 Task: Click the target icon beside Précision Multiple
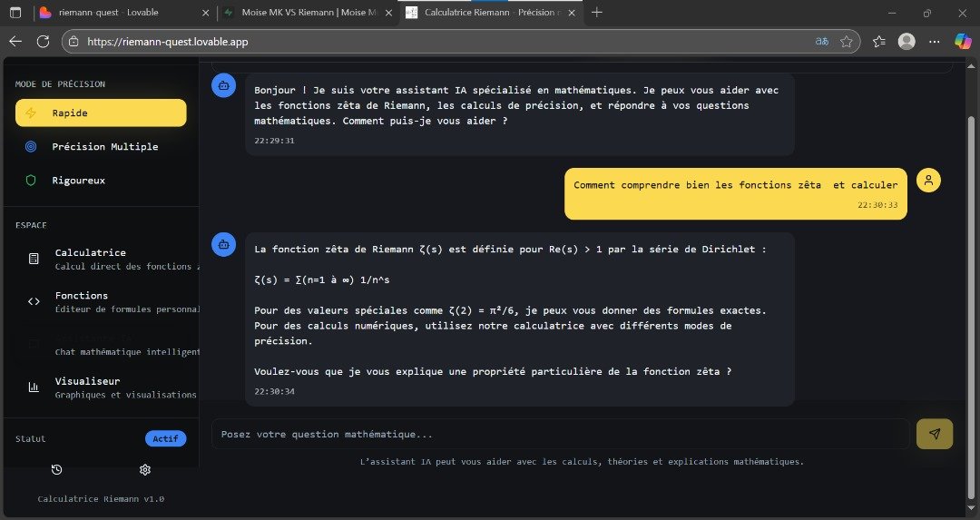[x=31, y=146]
